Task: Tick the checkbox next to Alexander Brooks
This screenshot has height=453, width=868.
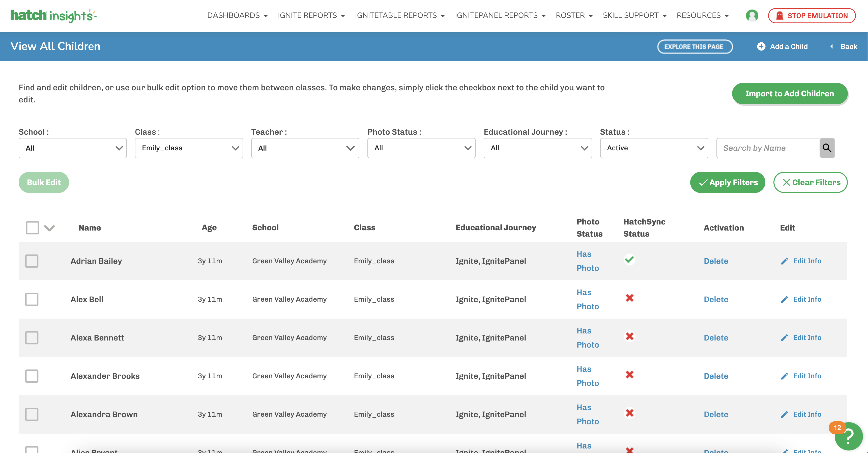Action: [32, 376]
